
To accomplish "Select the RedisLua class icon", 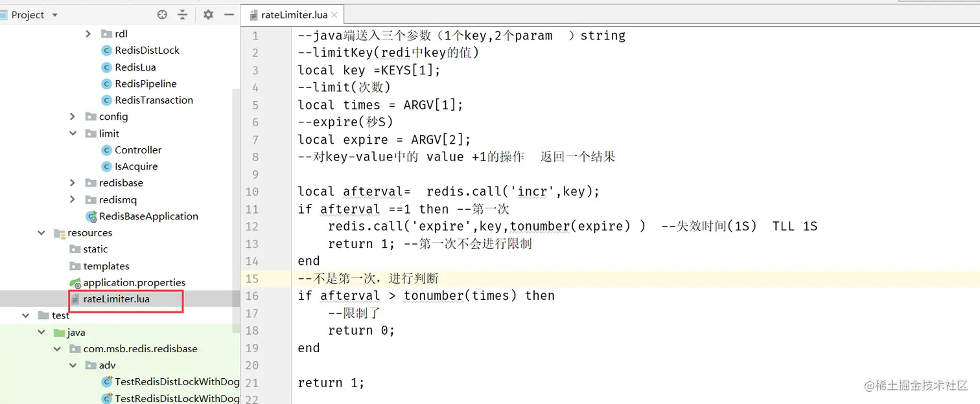I will 107,67.
